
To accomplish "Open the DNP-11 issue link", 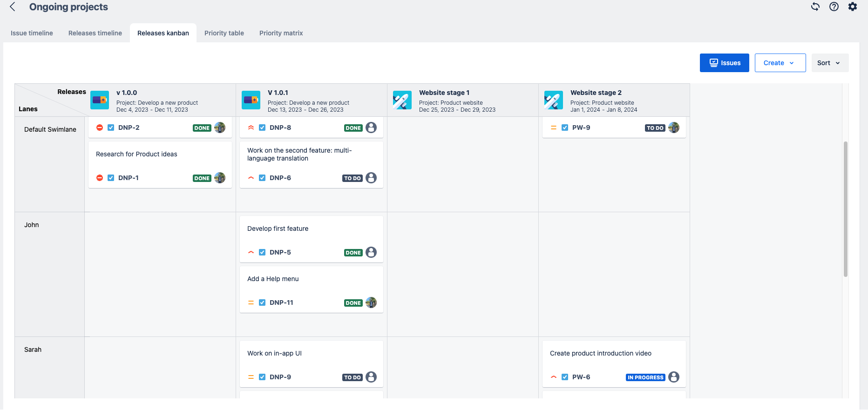I will [281, 302].
